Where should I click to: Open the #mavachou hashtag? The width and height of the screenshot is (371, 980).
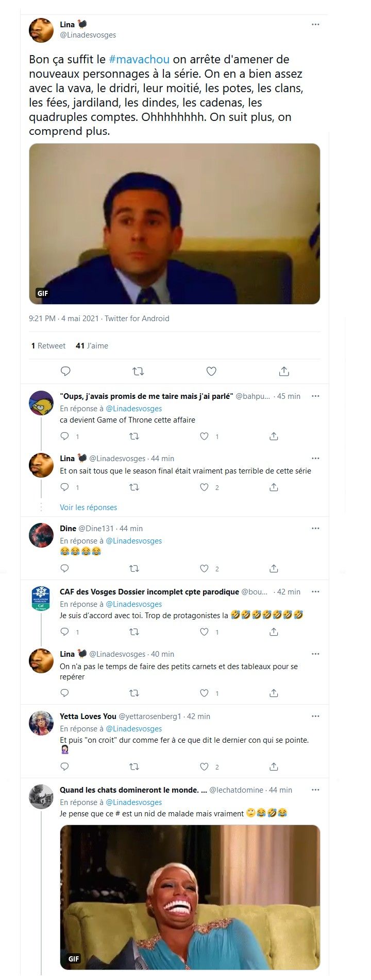click(139, 59)
